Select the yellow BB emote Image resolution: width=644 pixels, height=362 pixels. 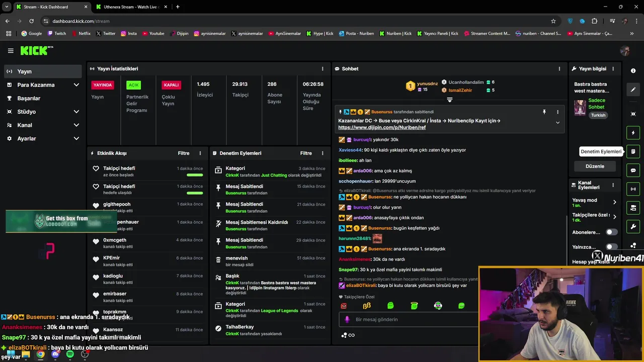tap(367, 306)
